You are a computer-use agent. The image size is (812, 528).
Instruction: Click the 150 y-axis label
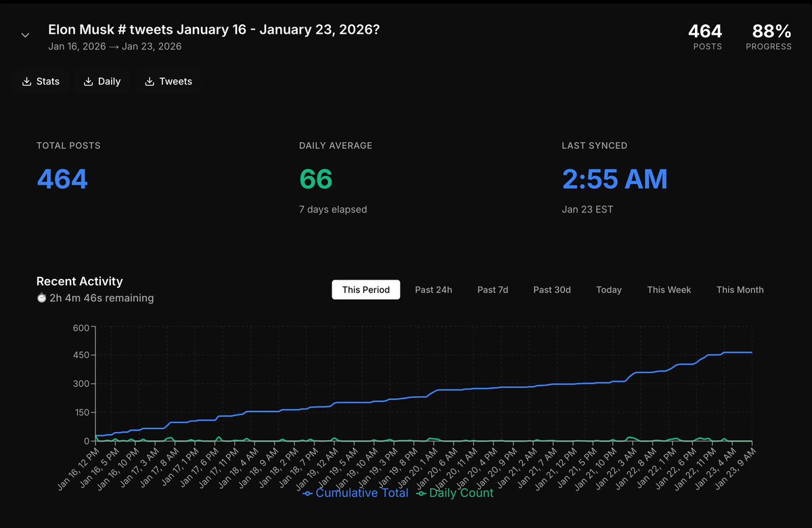click(81, 412)
